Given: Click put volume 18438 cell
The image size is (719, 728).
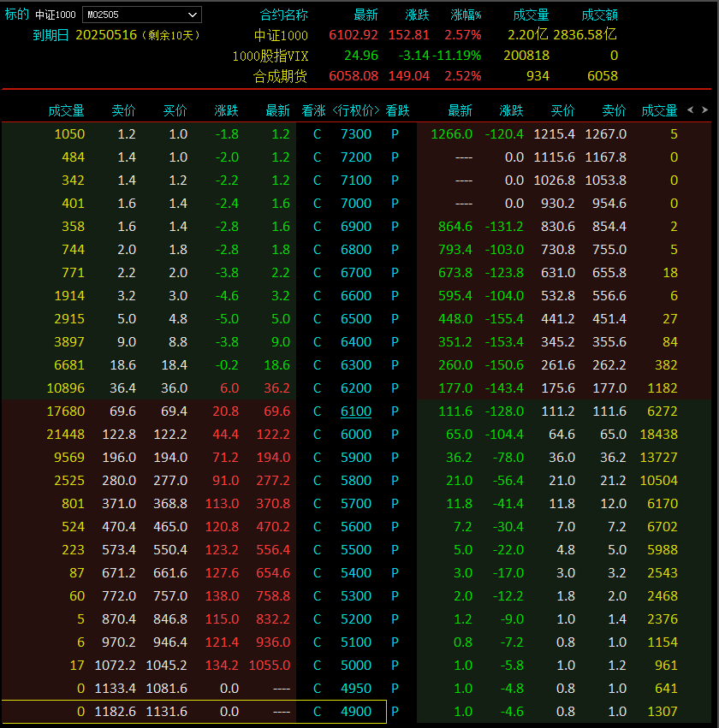Looking at the screenshot, I should point(659,435).
